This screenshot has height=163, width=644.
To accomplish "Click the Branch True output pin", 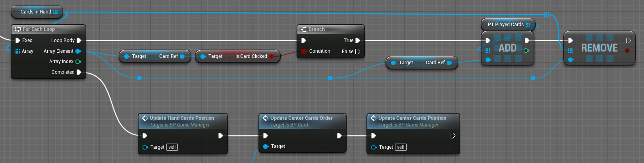I will [x=358, y=40].
